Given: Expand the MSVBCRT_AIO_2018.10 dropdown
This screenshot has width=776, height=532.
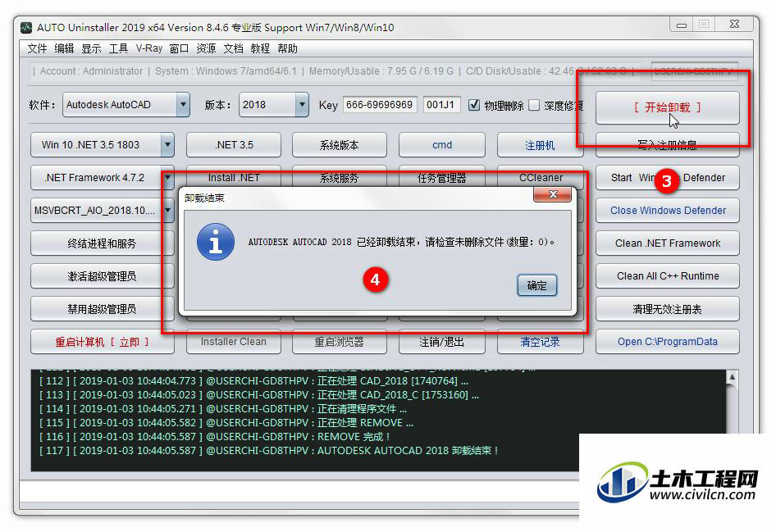Looking at the screenshot, I should coord(168,211).
